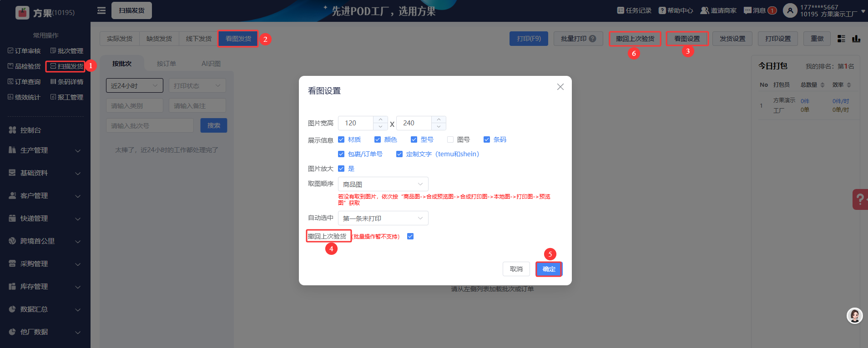Switch to 看图发货 tab
868x348 pixels.
point(238,39)
